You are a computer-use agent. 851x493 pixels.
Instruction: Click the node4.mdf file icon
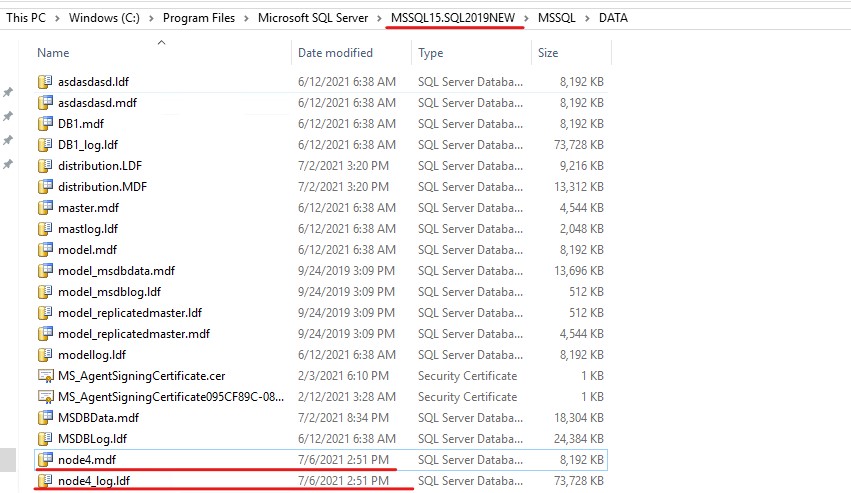(45, 460)
